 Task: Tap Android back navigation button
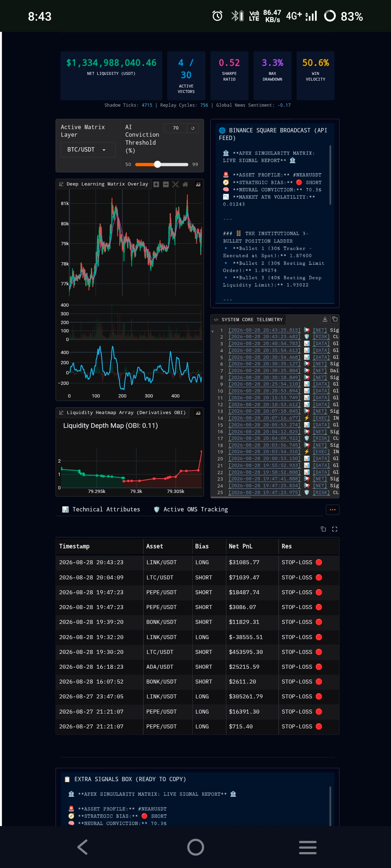(83, 847)
